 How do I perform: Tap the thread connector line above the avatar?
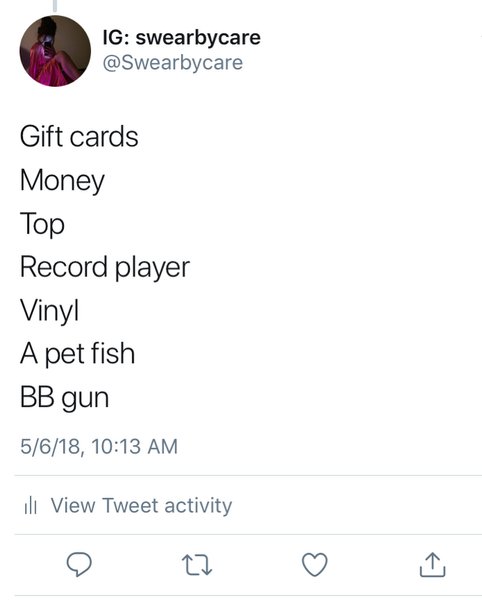pyautogui.click(x=55, y=5)
